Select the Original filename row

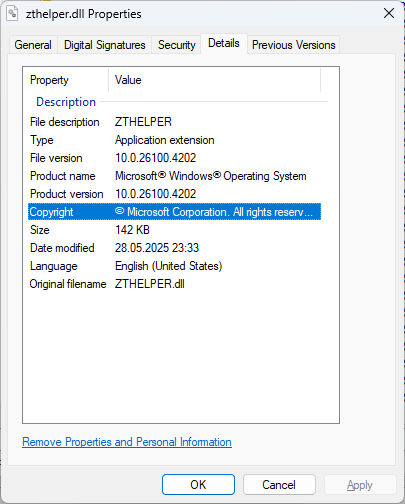tap(174, 284)
